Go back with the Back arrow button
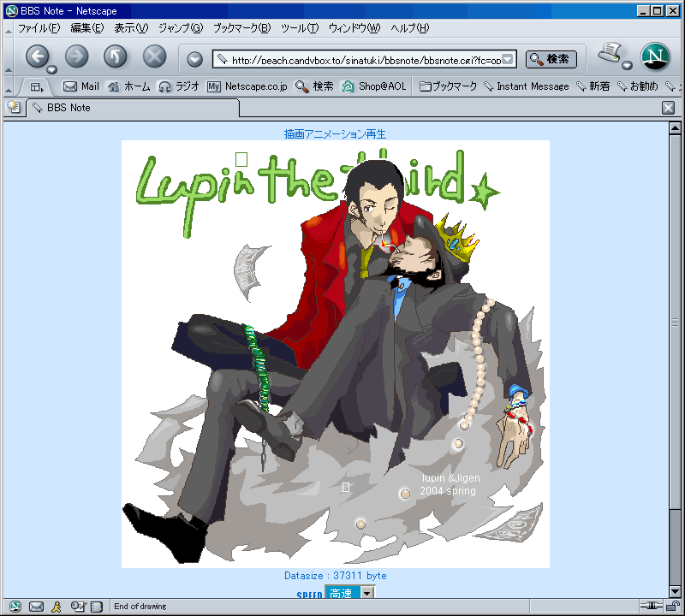The height and width of the screenshot is (616, 685). tap(38, 56)
